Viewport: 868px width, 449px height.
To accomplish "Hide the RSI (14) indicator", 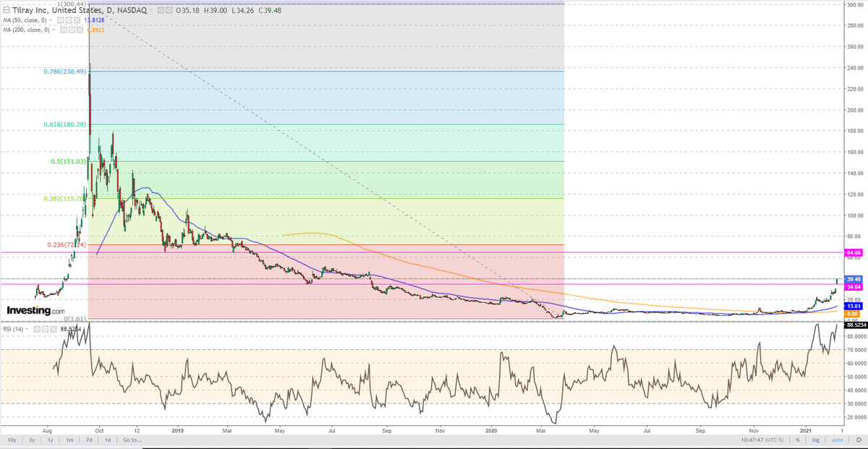I will pyautogui.click(x=37, y=329).
